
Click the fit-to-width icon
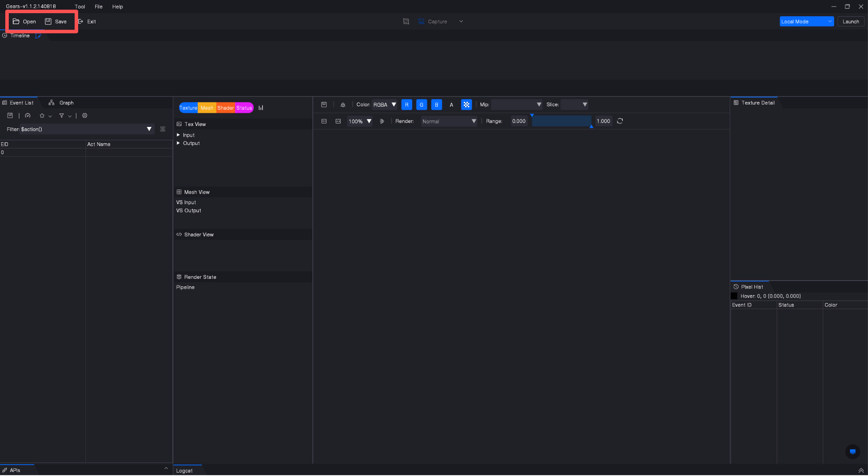coord(338,121)
